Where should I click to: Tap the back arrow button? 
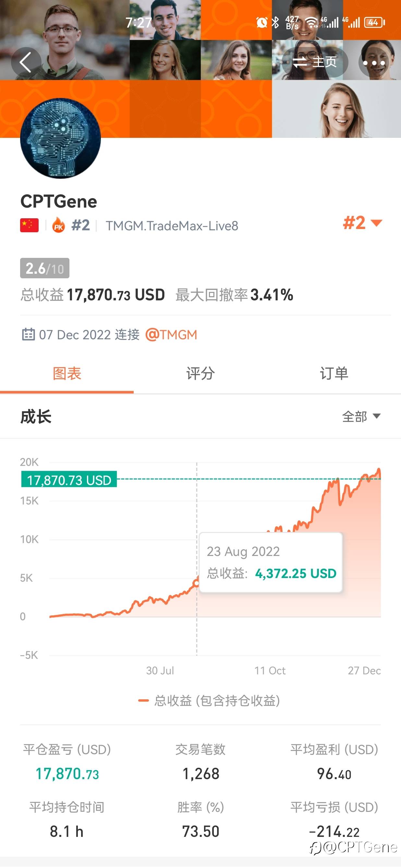tap(26, 62)
